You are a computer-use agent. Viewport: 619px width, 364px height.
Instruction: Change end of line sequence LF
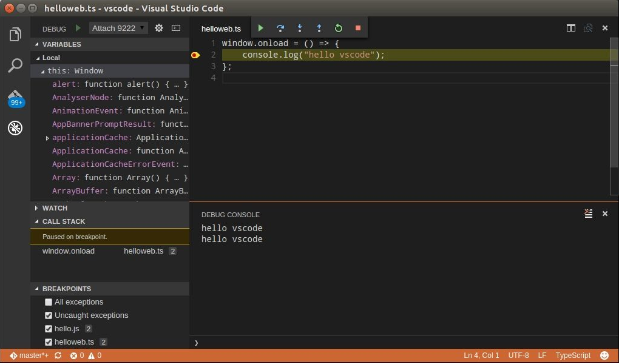tap(542, 356)
